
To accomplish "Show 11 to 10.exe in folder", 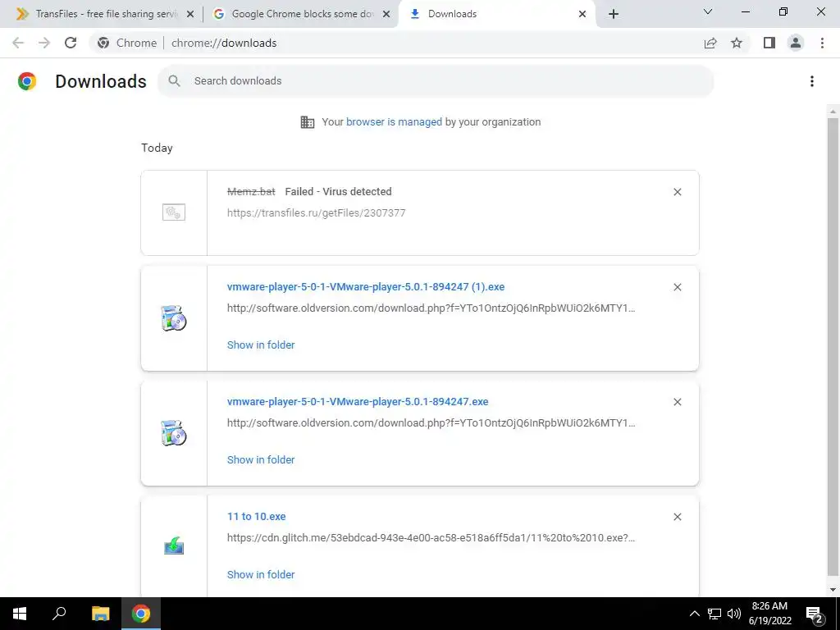I will pyautogui.click(x=261, y=574).
